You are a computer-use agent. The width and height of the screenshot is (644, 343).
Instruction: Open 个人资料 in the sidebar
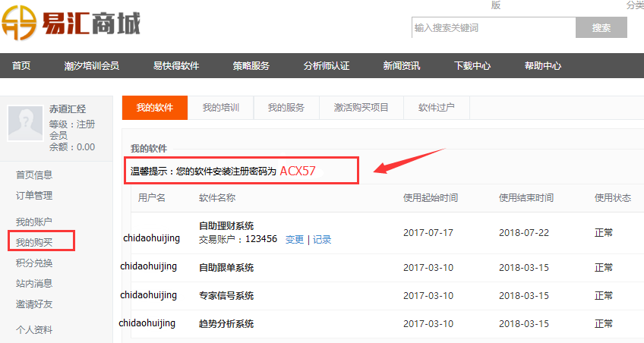[34, 329]
